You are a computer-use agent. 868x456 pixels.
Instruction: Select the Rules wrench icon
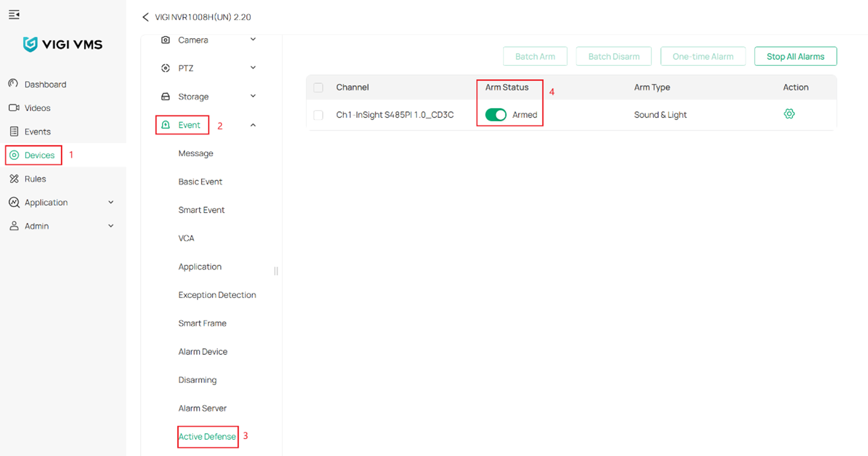(x=13, y=179)
